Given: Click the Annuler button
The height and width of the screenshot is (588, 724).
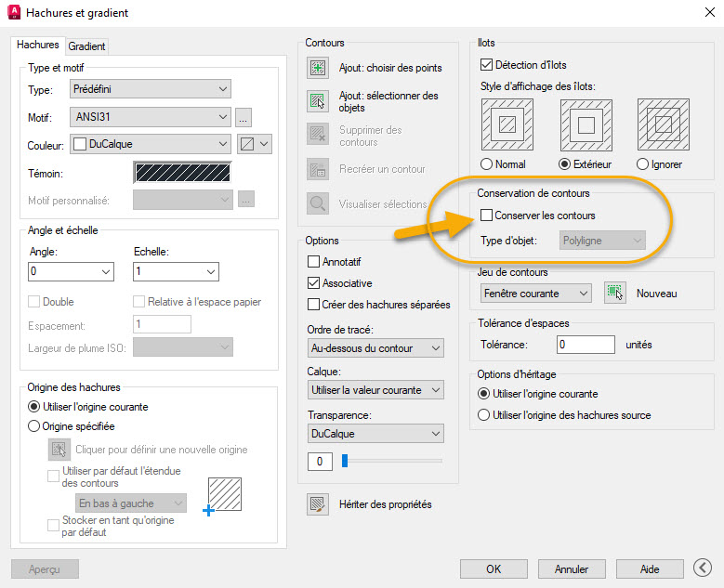Looking at the screenshot, I should 572,568.
